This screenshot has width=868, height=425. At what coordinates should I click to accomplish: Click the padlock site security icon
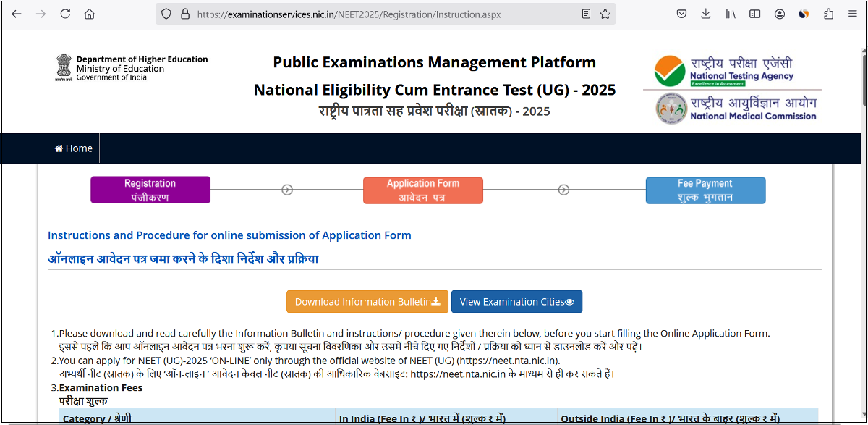185,14
